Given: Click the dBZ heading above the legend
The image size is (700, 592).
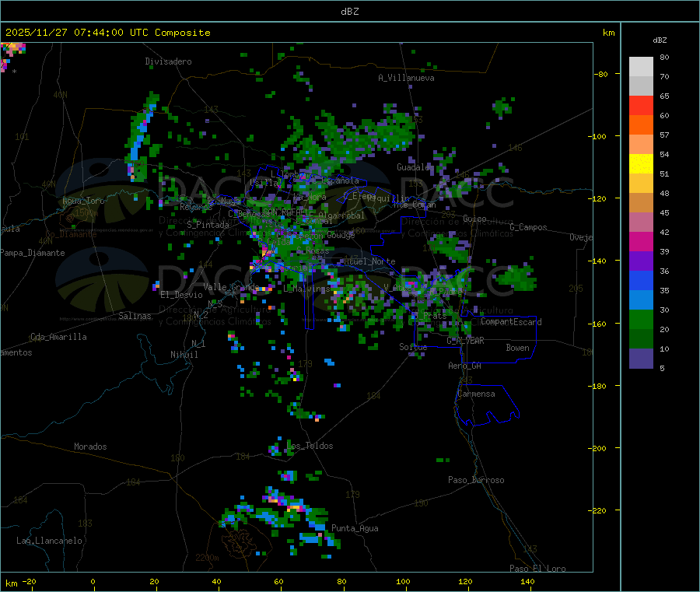Looking at the screenshot, I should (660, 40).
